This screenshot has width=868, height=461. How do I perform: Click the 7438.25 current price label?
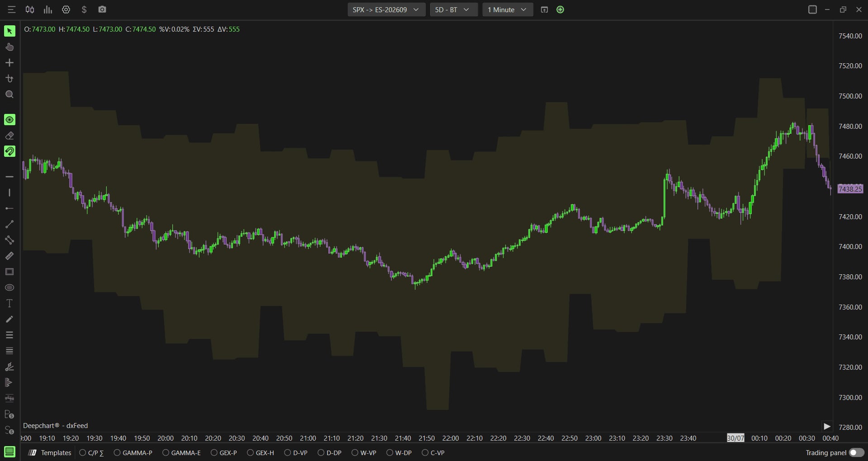pyautogui.click(x=850, y=189)
